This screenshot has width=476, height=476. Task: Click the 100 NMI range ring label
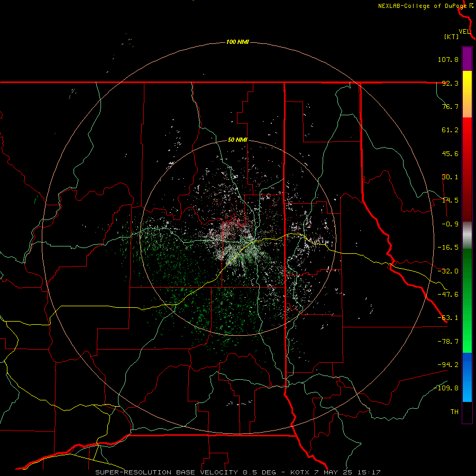click(237, 42)
